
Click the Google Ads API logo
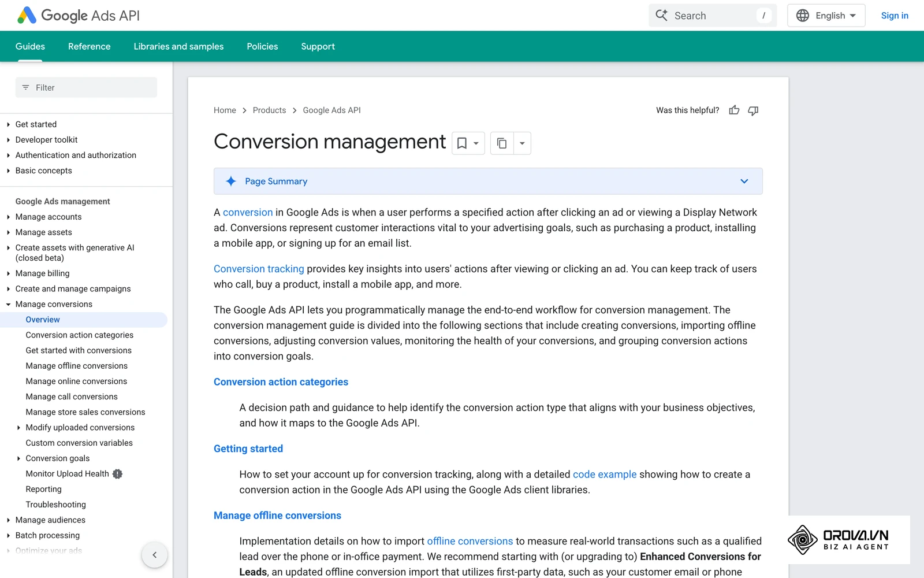pos(79,16)
